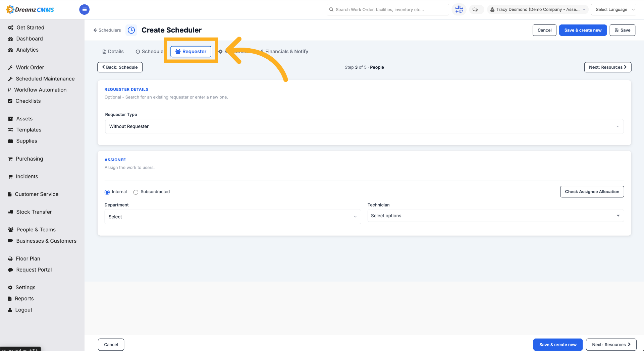Click the global search input field

(387, 9)
